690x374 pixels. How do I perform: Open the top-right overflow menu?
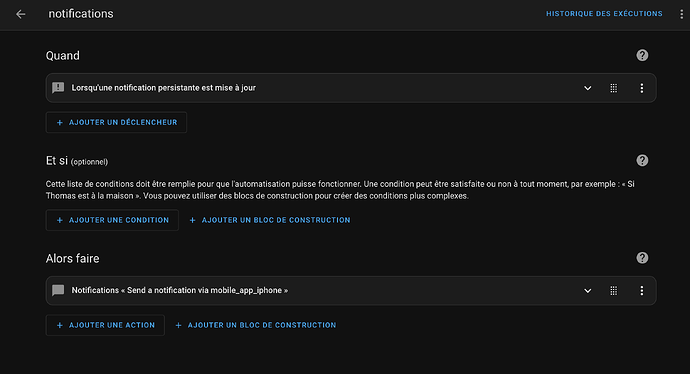point(682,14)
